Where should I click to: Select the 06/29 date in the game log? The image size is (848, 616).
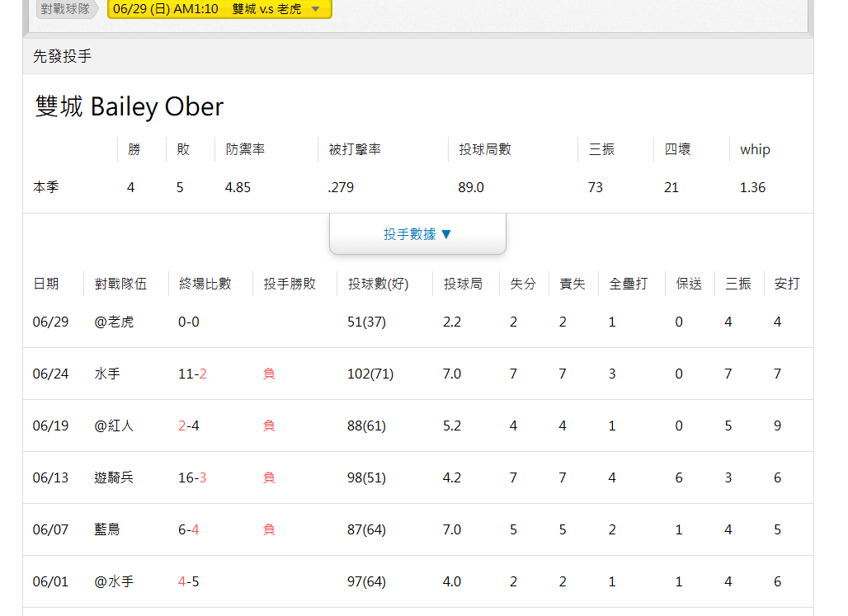tap(51, 322)
